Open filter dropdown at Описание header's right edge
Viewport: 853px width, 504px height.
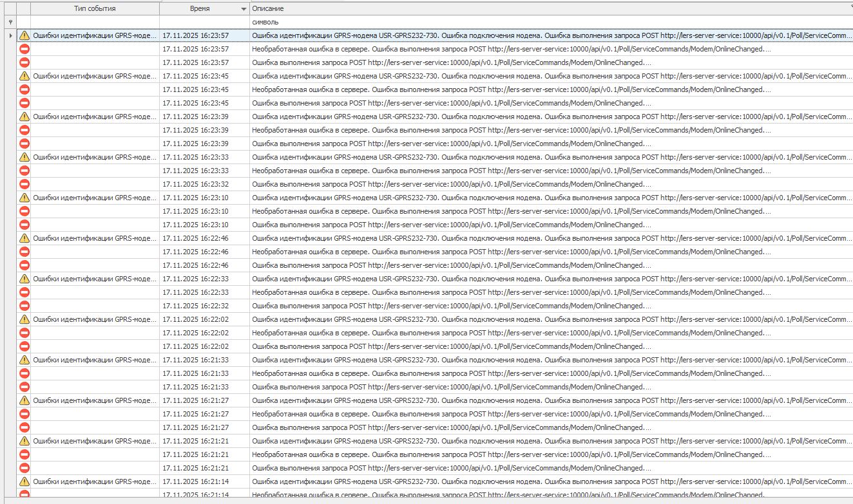(850, 6)
